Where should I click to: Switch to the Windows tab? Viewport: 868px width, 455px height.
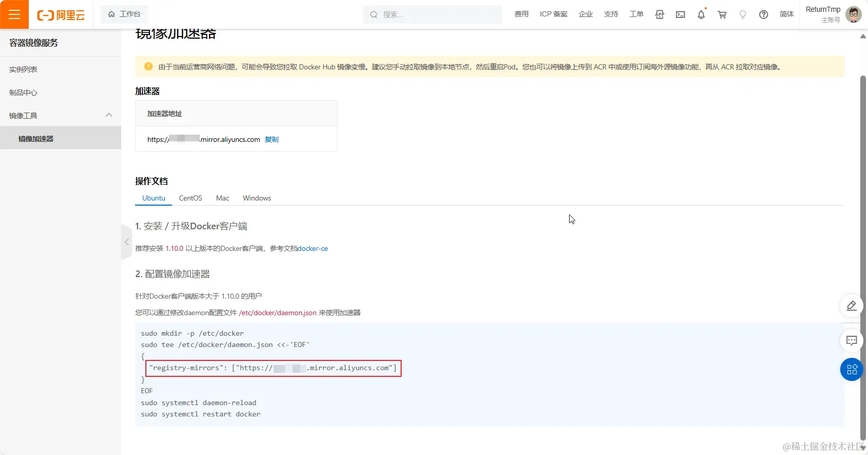(x=257, y=198)
